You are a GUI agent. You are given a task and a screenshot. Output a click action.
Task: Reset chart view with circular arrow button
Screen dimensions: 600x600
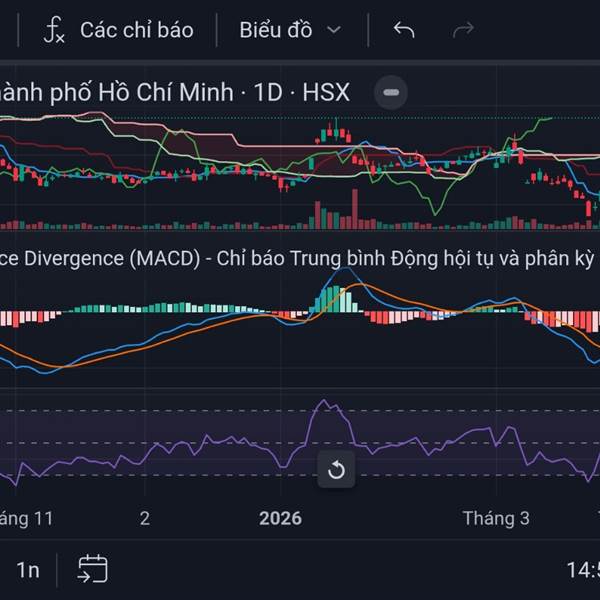click(x=336, y=470)
